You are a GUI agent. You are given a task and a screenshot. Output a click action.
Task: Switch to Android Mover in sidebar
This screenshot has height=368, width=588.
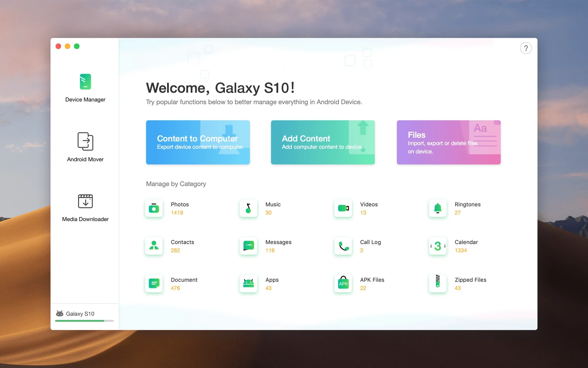tap(85, 147)
